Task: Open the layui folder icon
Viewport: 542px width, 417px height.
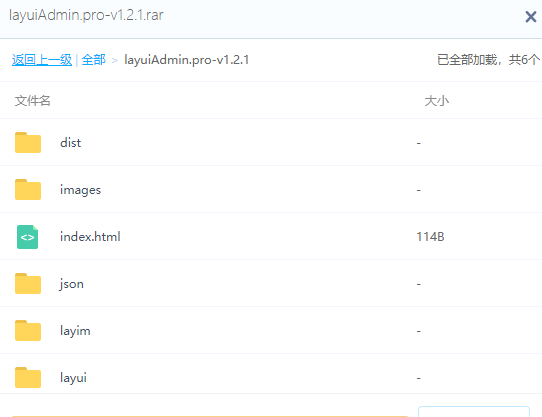Action: click(x=28, y=378)
